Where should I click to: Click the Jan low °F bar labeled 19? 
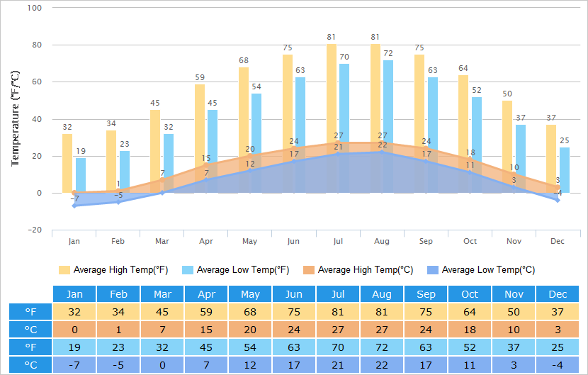[81, 175]
